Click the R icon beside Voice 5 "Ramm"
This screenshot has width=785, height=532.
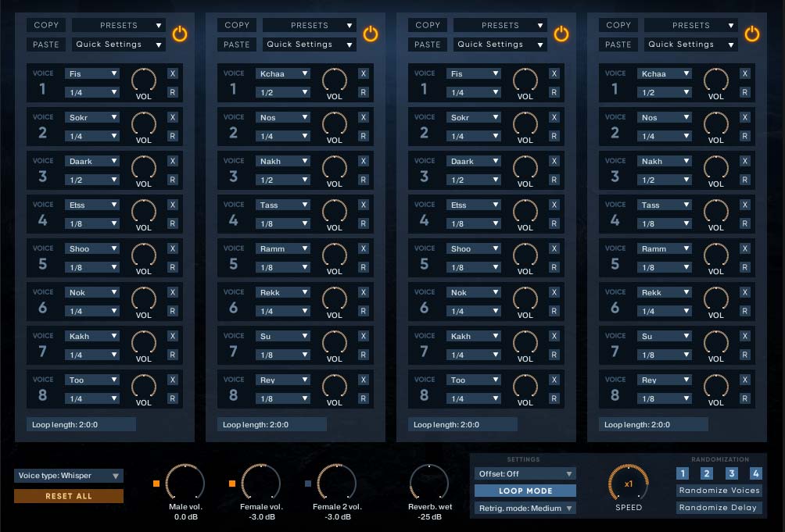pyautogui.click(x=363, y=267)
